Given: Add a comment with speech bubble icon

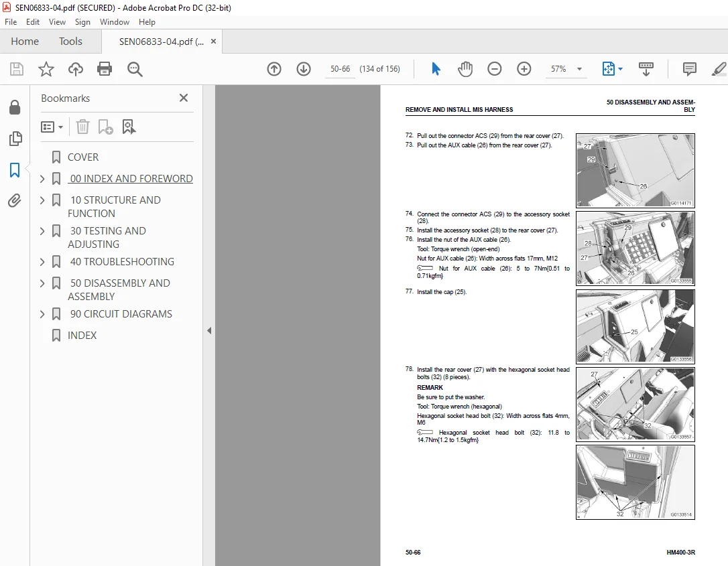Looking at the screenshot, I should (690, 69).
